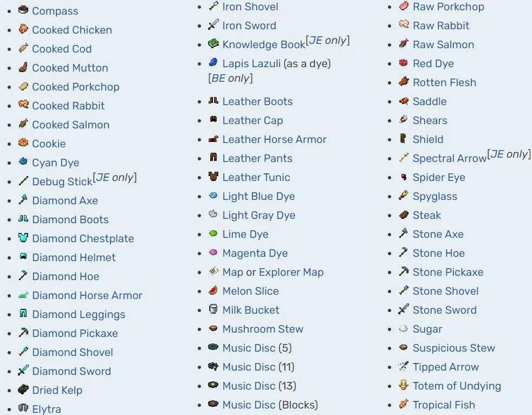Click the Leather Tunic icon
The image size is (532, 415).
click(x=213, y=177)
